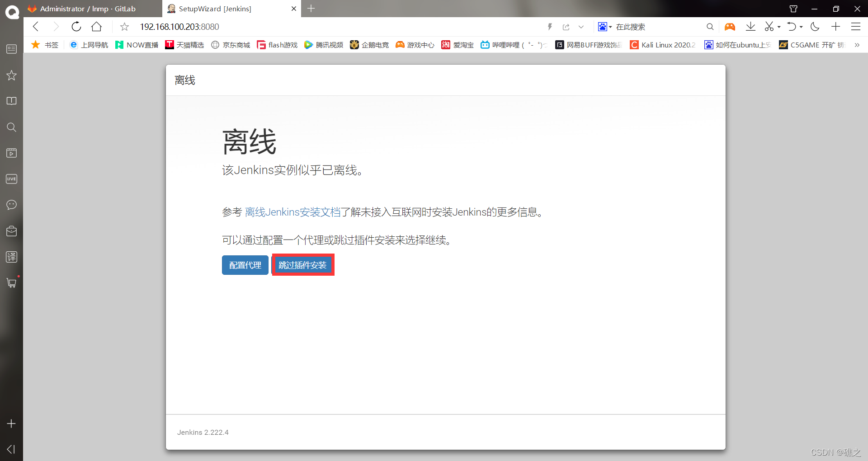Add a sidebar item with plus
Viewport: 868px width, 461px height.
coord(12,423)
